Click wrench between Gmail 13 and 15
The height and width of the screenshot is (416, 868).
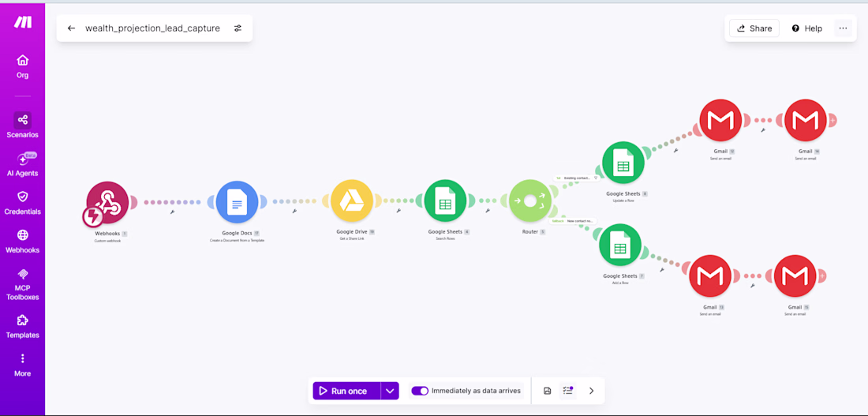coord(752,285)
